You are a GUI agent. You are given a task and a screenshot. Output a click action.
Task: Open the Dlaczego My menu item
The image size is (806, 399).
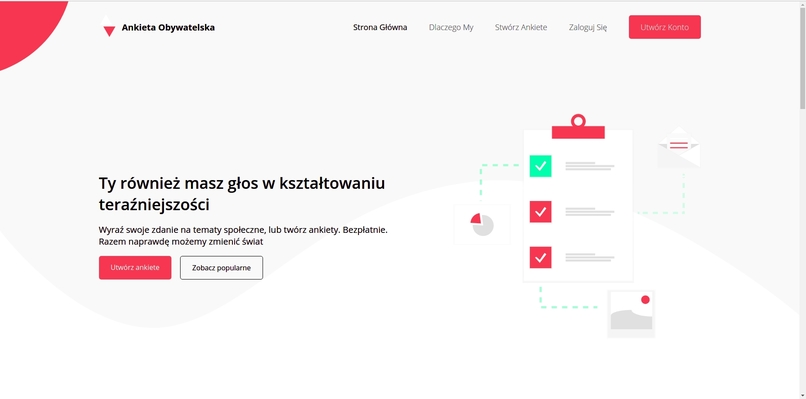[451, 27]
